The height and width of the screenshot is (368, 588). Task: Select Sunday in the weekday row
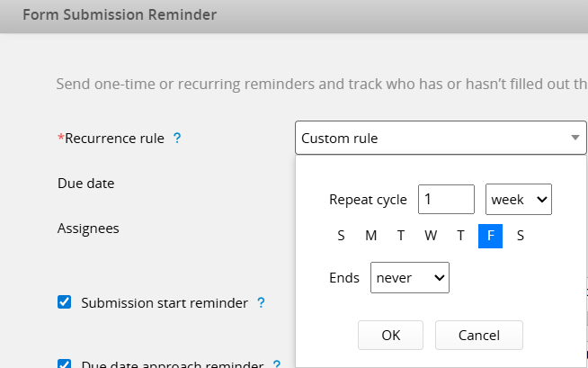pos(341,237)
